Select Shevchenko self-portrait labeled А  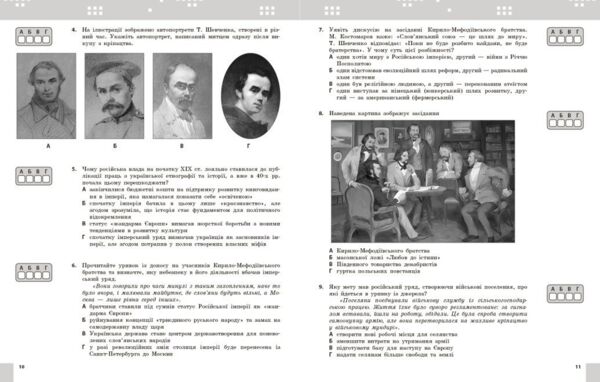point(46,96)
